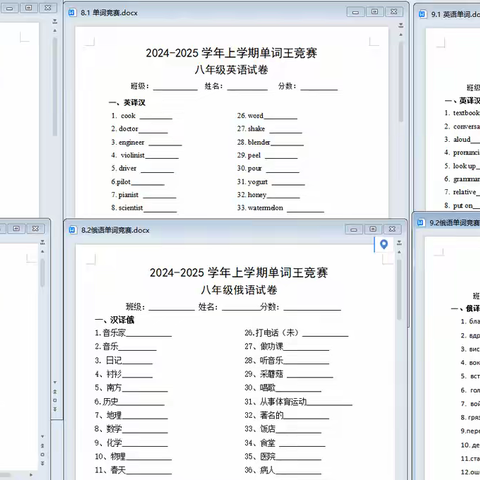The width and height of the screenshot is (480, 480).
Task: Click the heading 八年级英语试卷
Action: pos(231,70)
